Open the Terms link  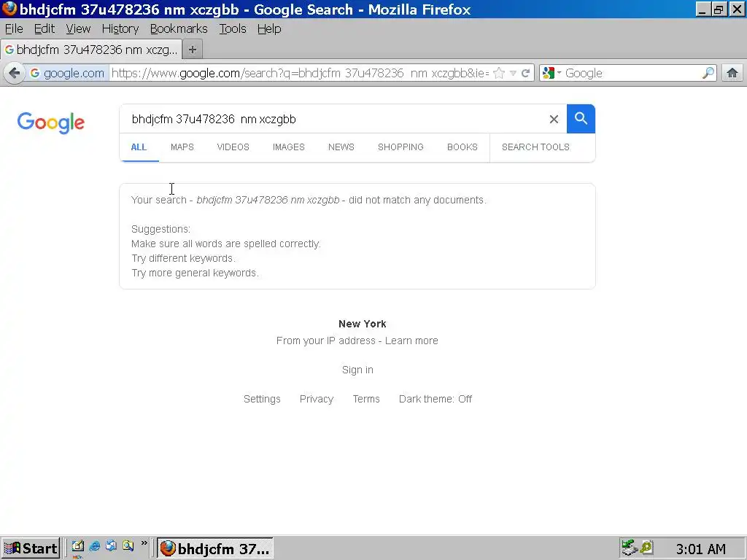[366, 399]
